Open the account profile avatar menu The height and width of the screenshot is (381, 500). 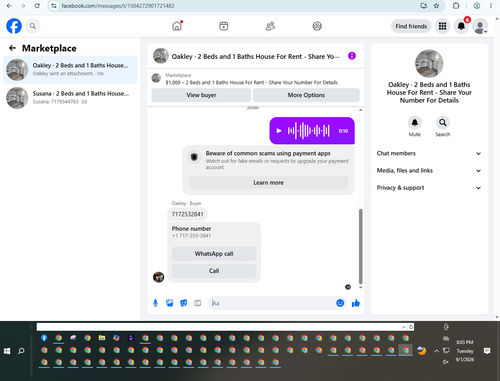point(480,26)
